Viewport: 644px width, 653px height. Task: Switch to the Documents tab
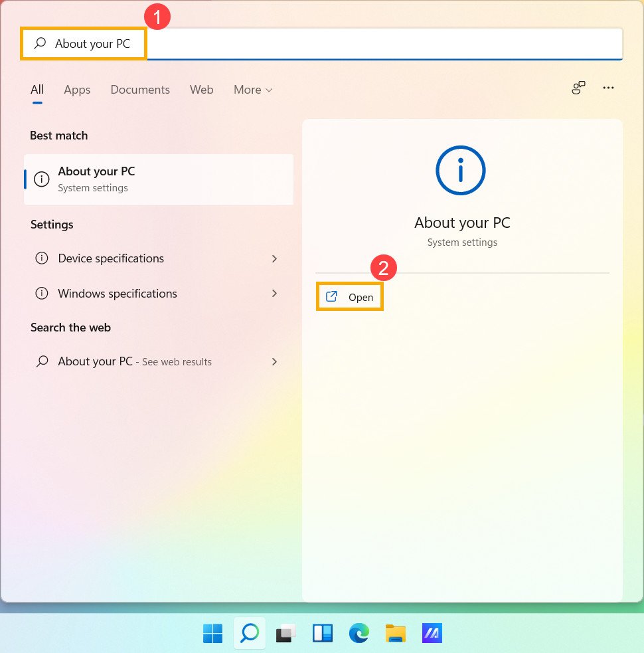pos(140,90)
